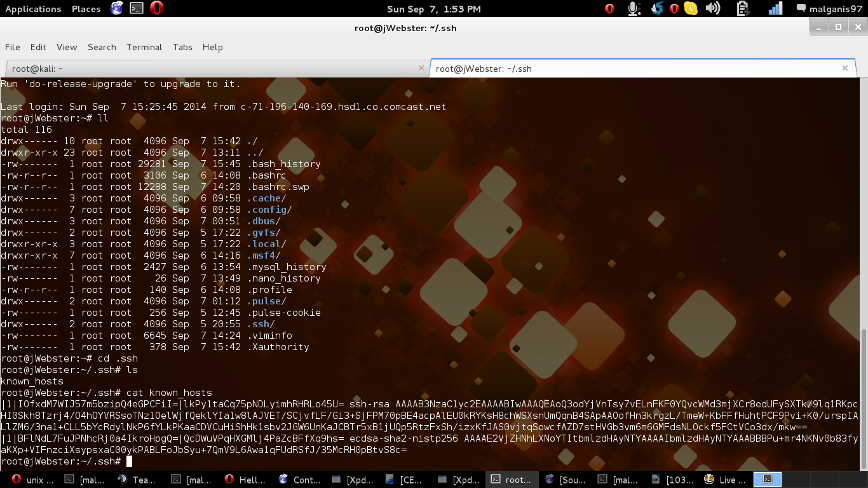Click the .dbus/ directory name

pos(264,221)
